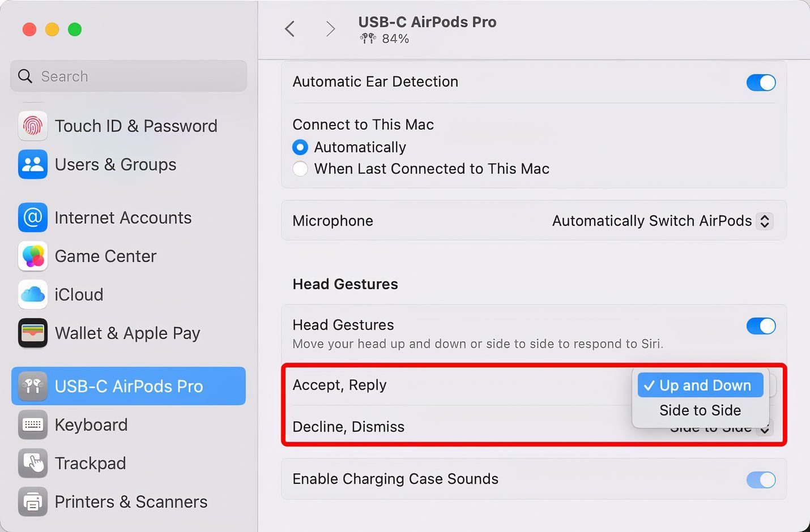Image resolution: width=810 pixels, height=532 pixels.
Task: Keep Up and Down selected in the menu
Action: (x=700, y=385)
